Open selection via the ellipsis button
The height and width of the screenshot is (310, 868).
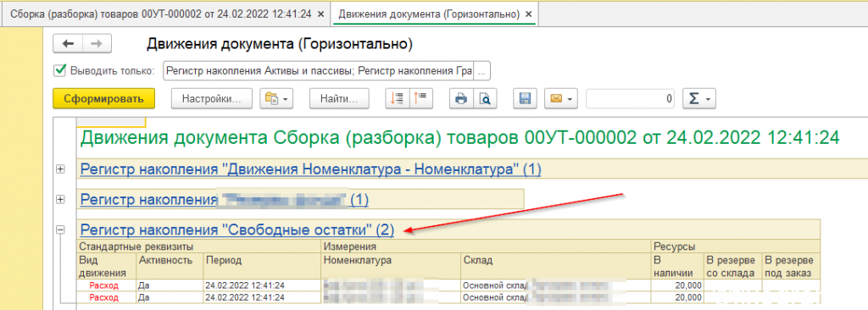coord(482,71)
